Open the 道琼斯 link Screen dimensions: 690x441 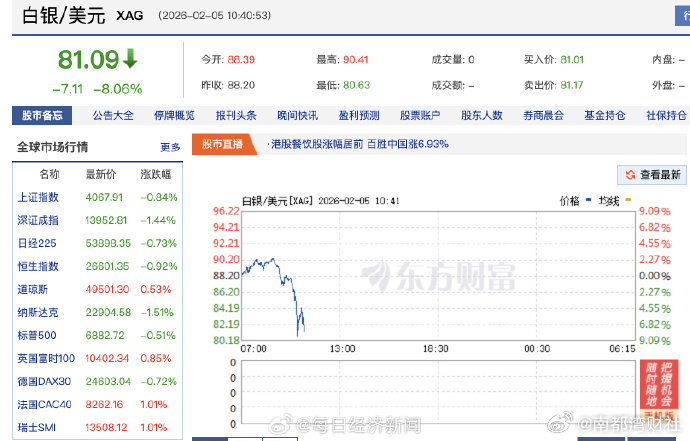pyautogui.click(x=33, y=289)
